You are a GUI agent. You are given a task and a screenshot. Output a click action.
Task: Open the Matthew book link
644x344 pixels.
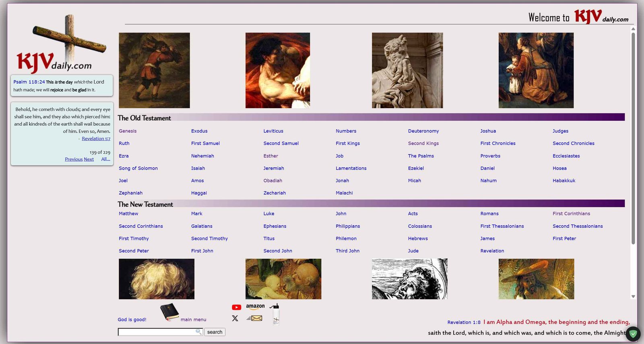(x=128, y=214)
